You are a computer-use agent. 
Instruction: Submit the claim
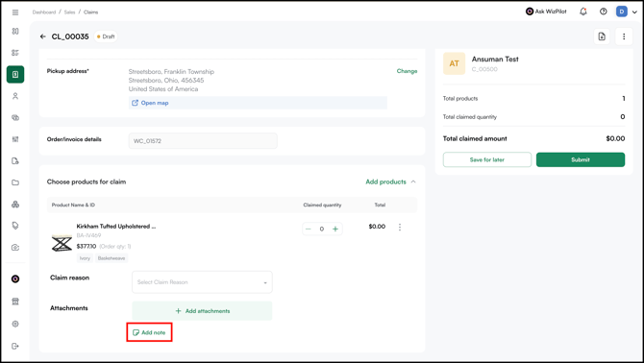581,159
